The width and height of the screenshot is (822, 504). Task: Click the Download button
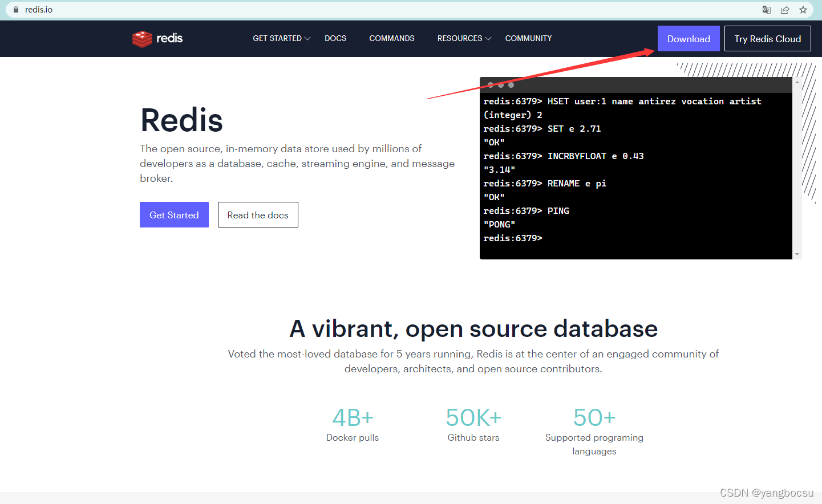(x=689, y=38)
